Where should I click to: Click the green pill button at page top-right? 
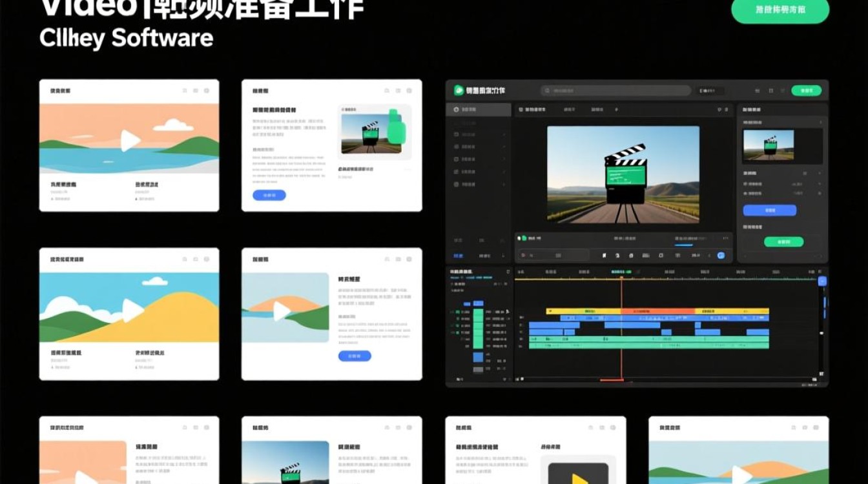(780, 11)
